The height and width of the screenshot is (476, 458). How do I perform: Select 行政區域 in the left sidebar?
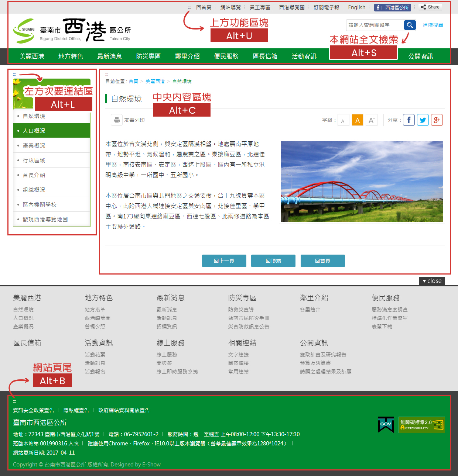tap(52, 160)
